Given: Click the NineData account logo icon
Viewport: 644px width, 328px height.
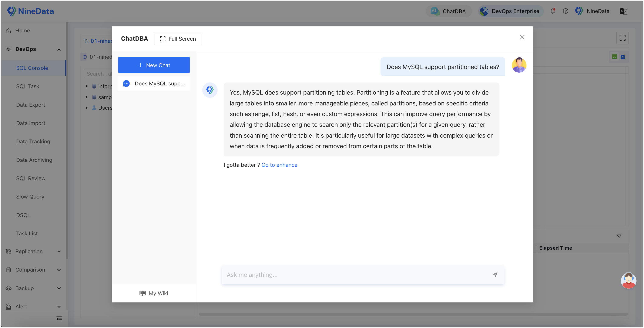Looking at the screenshot, I should click(579, 11).
